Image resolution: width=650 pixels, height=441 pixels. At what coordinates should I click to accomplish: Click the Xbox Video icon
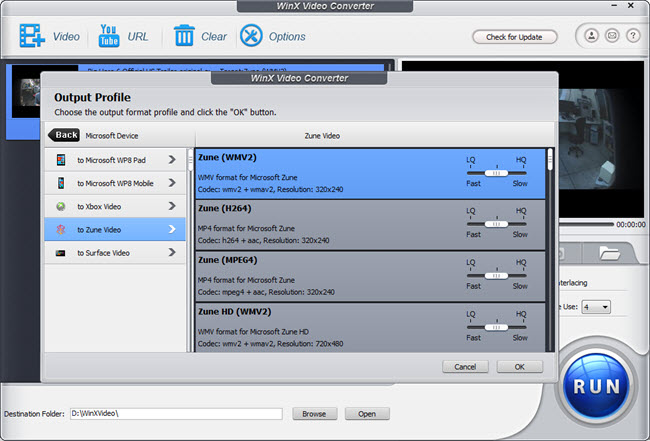(x=61, y=206)
